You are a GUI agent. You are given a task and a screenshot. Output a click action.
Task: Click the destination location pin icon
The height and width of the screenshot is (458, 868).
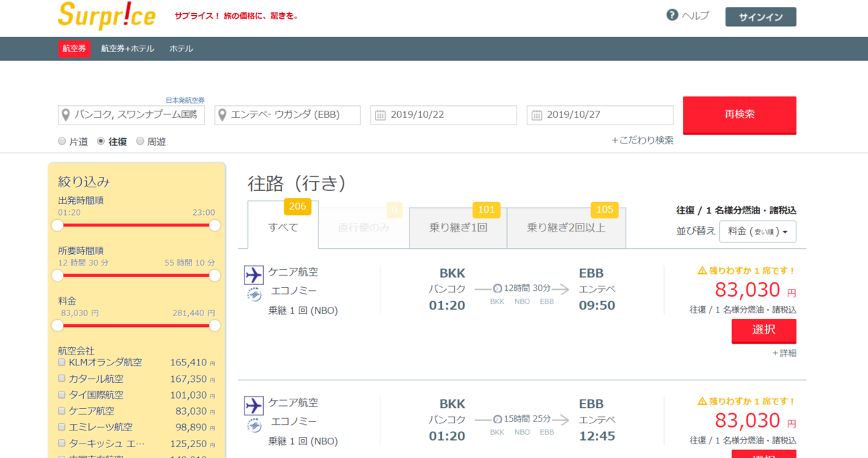pyautogui.click(x=223, y=115)
